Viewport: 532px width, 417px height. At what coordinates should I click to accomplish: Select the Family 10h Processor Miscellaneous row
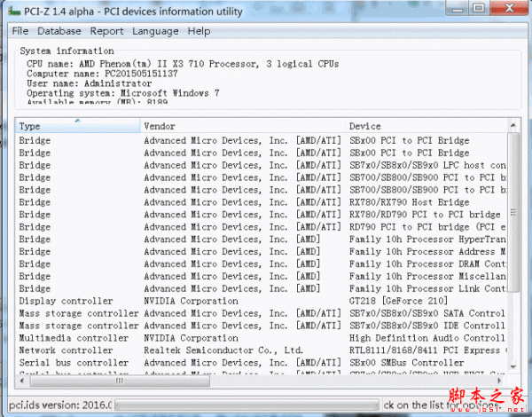pyautogui.click(x=262, y=276)
